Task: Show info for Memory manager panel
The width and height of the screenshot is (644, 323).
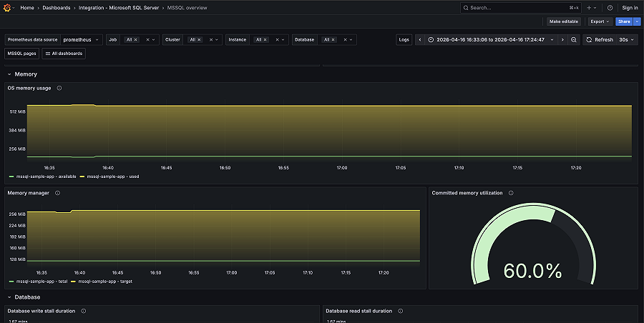Action: pos(57,193)
